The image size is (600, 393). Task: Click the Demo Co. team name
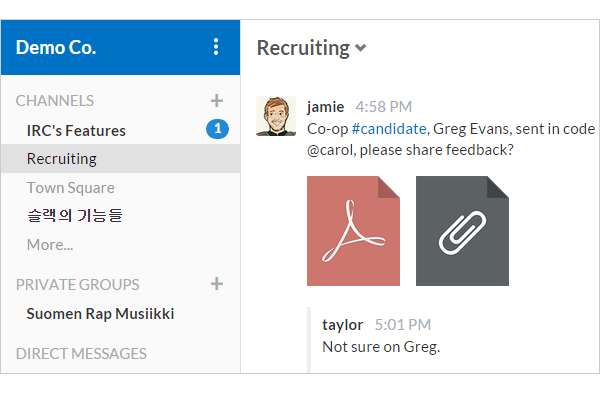tap(56, 47)
